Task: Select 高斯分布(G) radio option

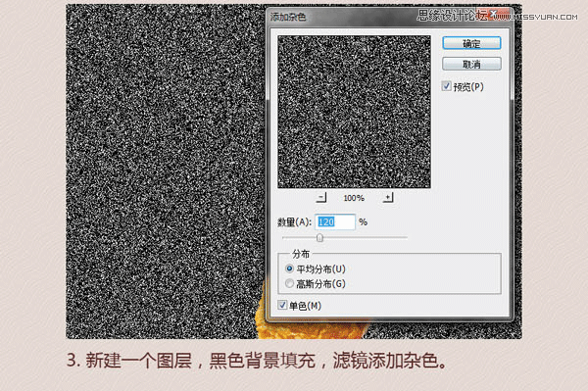Action: pyautogui.click(x=289, y=283)
